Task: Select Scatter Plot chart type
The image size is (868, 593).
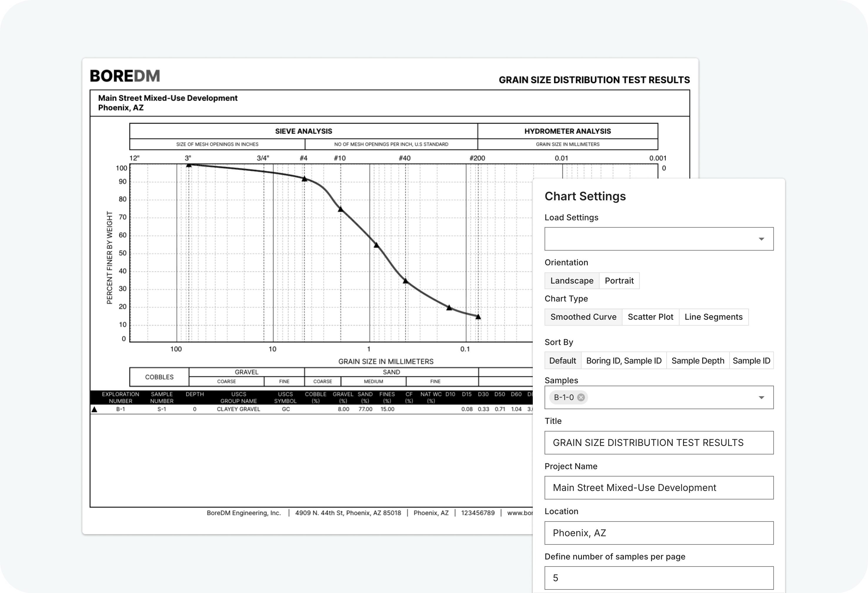Action: point(650,317)
